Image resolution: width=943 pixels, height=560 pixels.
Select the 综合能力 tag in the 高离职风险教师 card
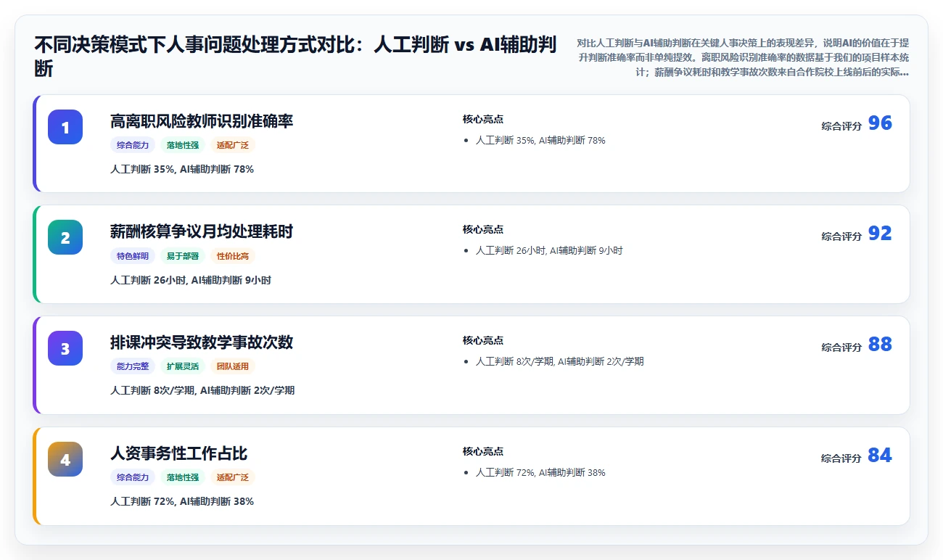[133, 145]
